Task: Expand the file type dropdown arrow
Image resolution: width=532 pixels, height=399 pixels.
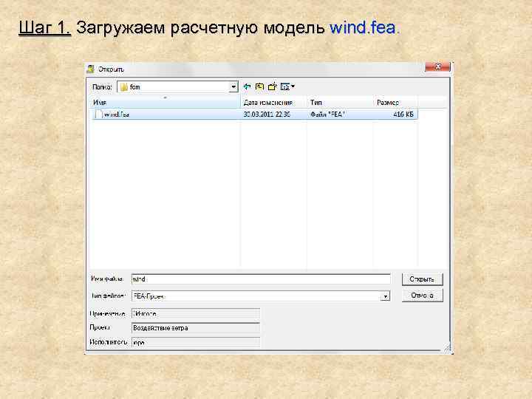Action: coord(385,296)
